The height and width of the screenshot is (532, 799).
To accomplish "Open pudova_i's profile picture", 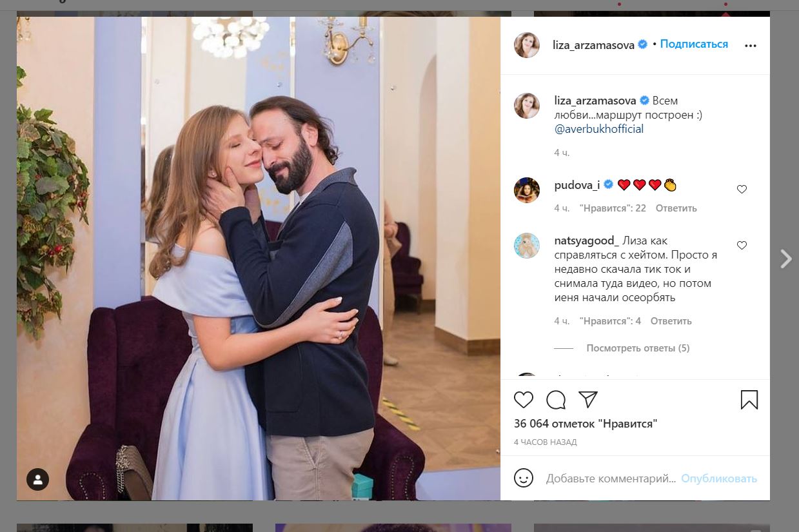I will (526, 190).
